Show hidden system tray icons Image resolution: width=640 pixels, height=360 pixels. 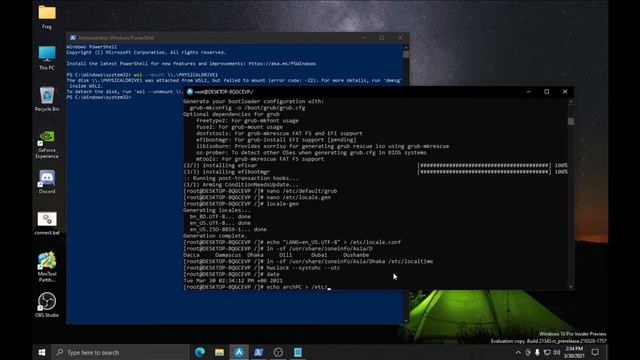coord(518,352)
